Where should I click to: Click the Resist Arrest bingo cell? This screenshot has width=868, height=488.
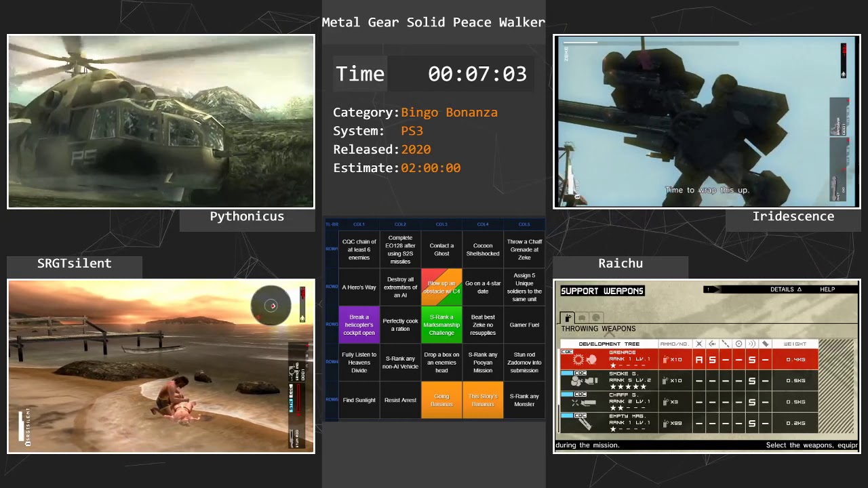click(x=400, y=400)
